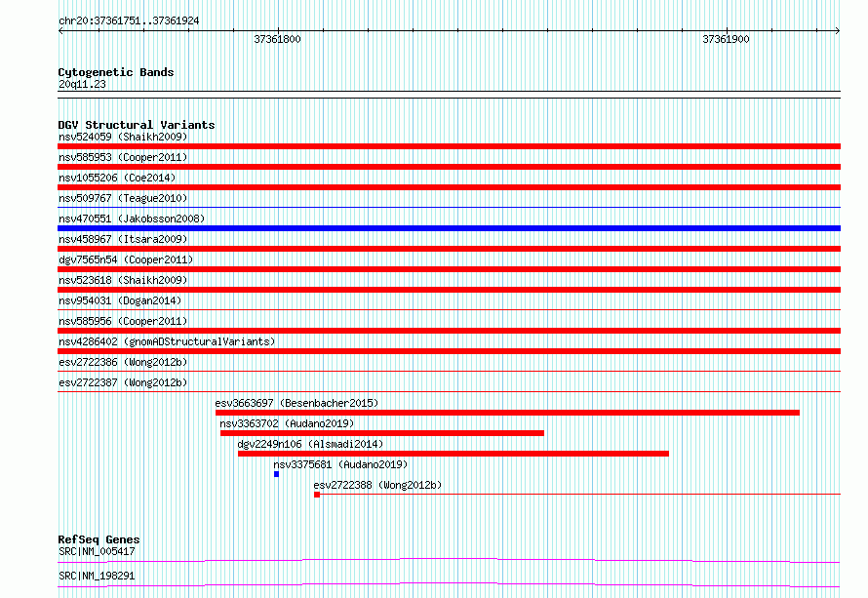Viewport: 868px width, 598px height.
Task: Click the dgv2249n106 (Alsmadi2014) label
Action: tap(310, 444)
